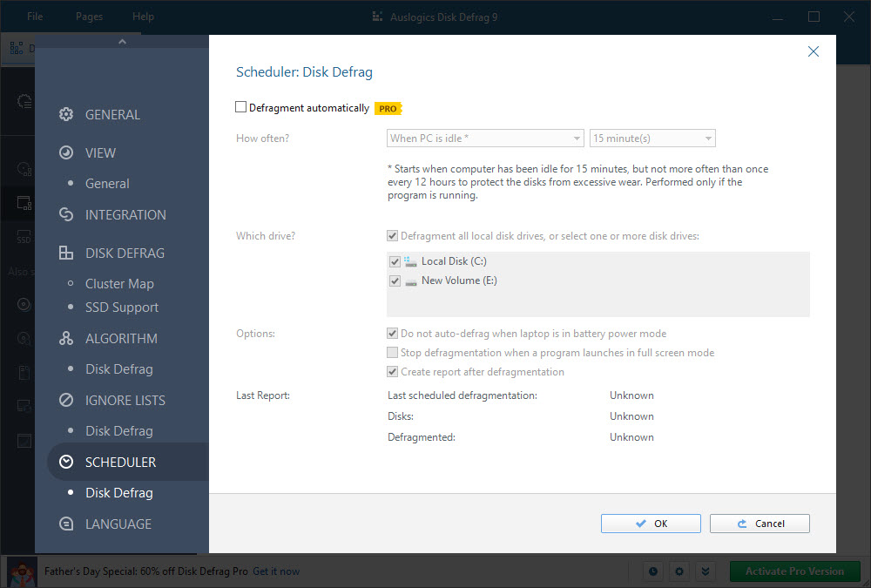Click the settings gear icon in bottom bar

(x=679, y=571)
